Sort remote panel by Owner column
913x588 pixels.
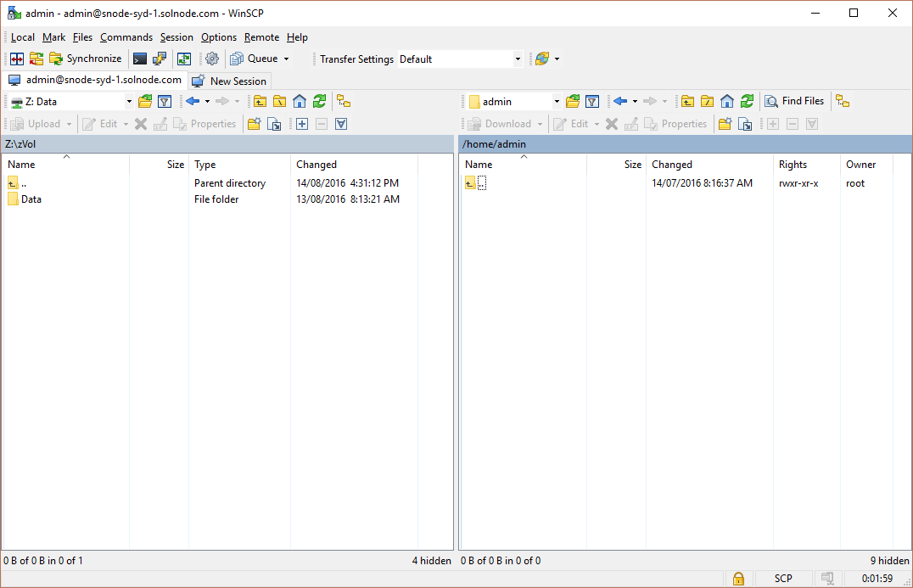click(866, 165)
